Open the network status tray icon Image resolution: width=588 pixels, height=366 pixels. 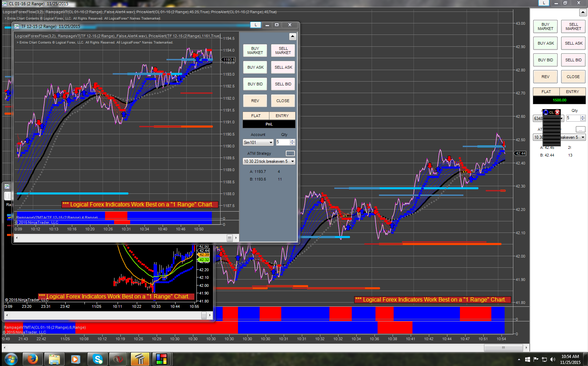click(544, 359)
